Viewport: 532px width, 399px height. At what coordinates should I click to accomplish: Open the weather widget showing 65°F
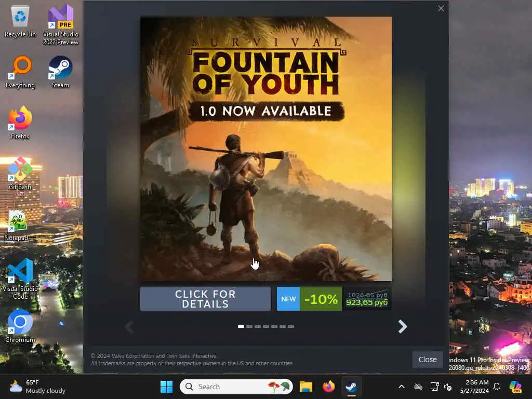click(x=37, y=387)
